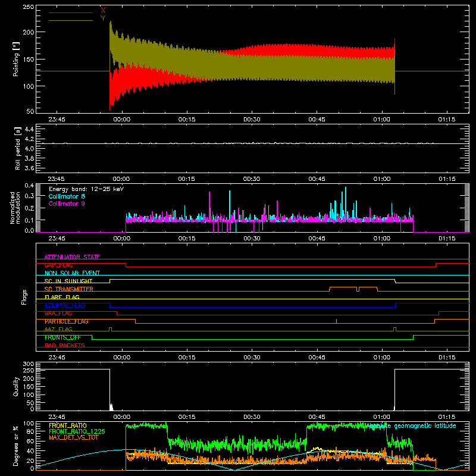Click the FLARE_FLAG label
Screen dimensions: 476x476
click(62, 297)
